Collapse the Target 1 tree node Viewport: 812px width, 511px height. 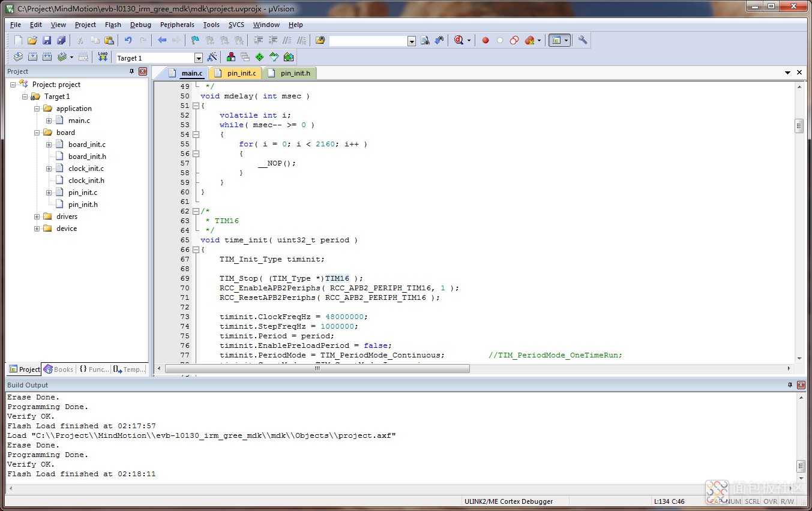tap(25, 97)
